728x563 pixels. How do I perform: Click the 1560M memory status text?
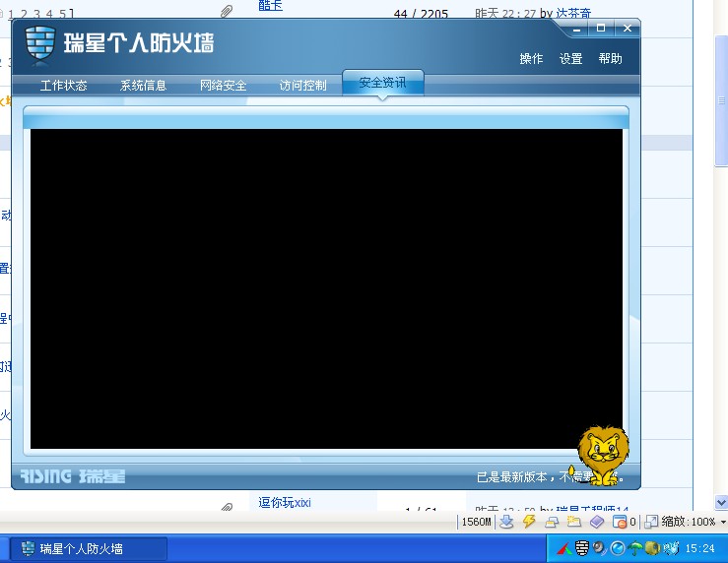[476, 522]
